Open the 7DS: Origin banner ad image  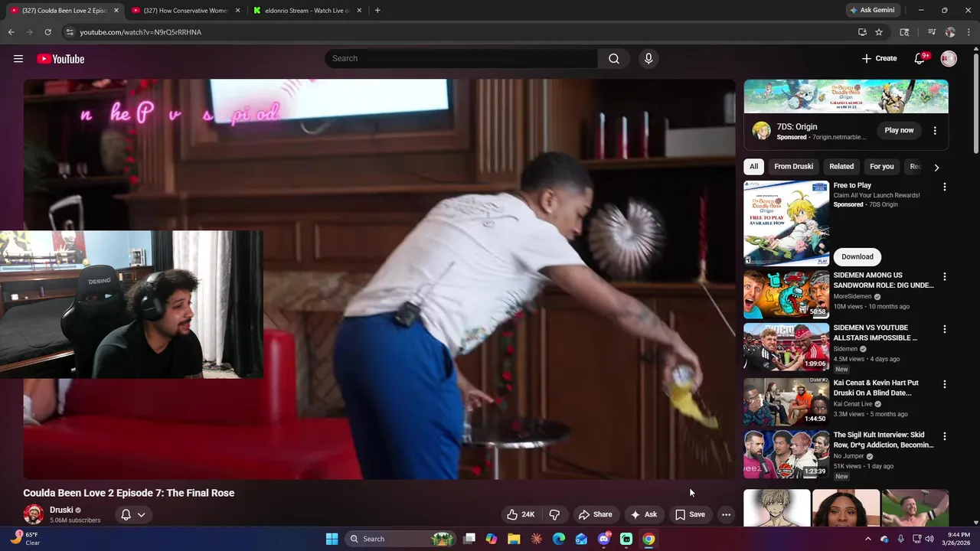pyautogui.click(x=846, y=96)
